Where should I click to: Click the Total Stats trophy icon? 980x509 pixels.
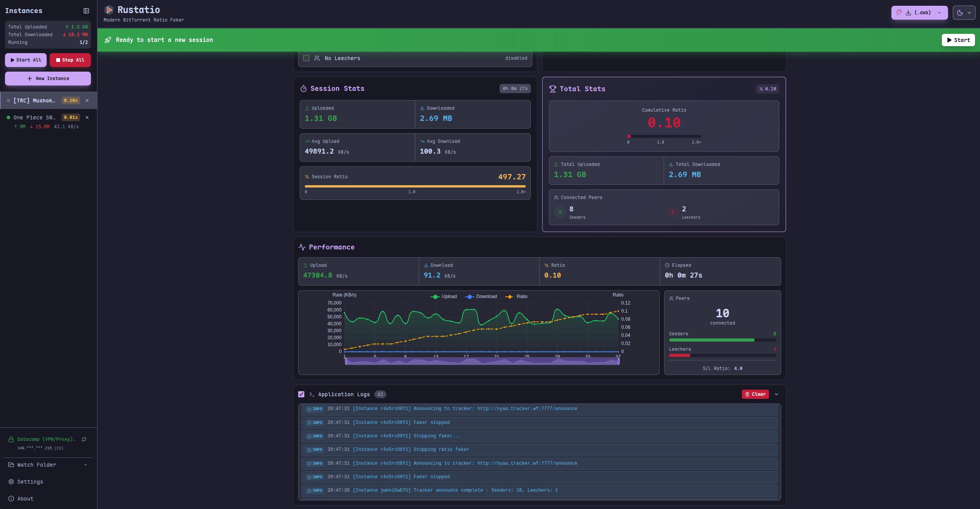(553, 89)
